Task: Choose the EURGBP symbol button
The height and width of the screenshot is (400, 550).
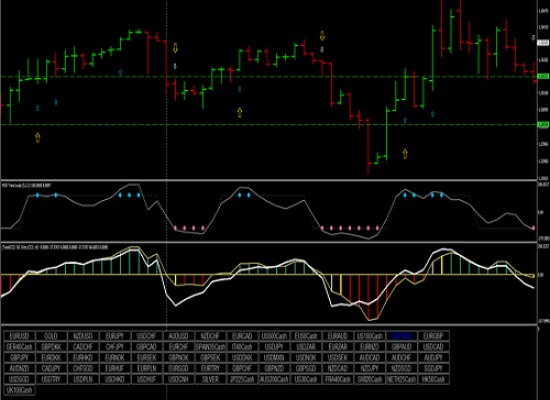Action: click(x=434, y=336)
